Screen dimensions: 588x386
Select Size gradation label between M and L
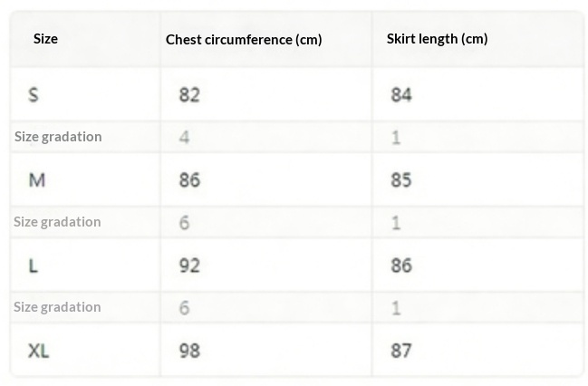click(58, 222)
